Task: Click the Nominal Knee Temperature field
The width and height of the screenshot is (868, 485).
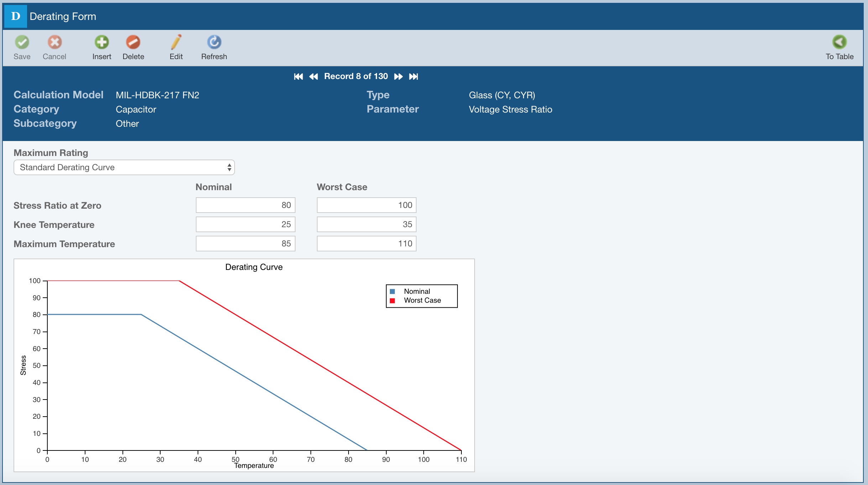Action: tap(245, 224)
